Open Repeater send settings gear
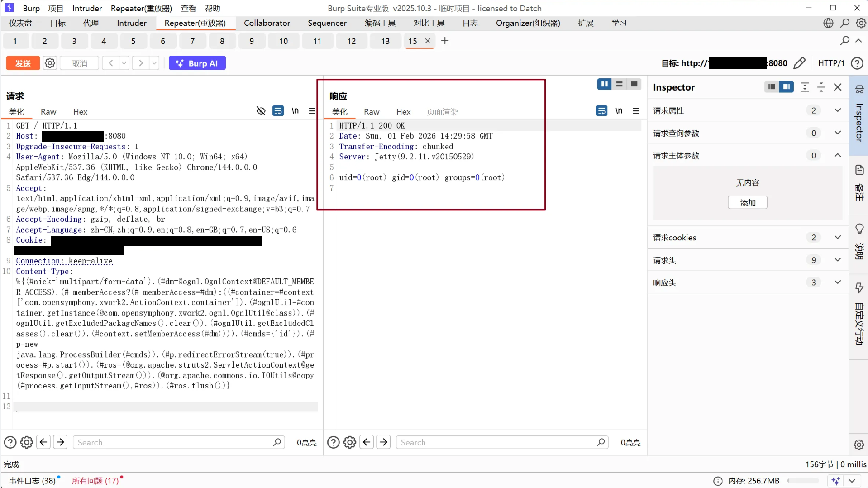This screenshot has height=488, width=868. click(50, 63)
